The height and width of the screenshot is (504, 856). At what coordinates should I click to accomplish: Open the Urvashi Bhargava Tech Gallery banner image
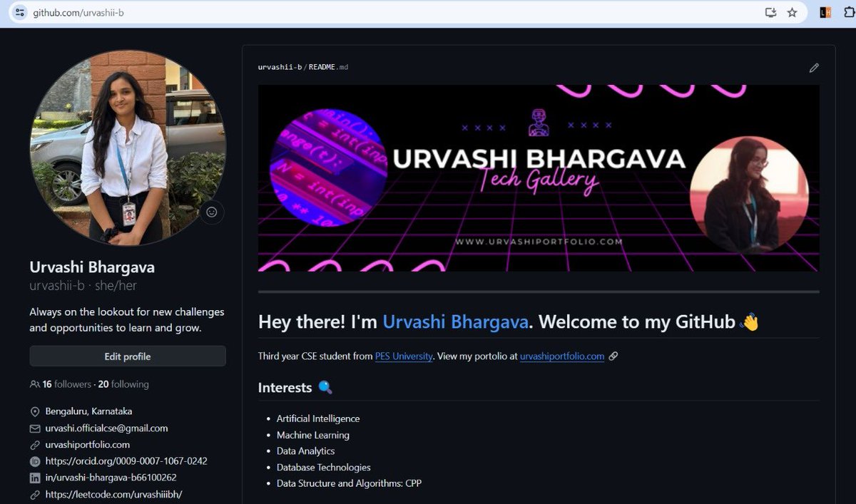[539, 178]
